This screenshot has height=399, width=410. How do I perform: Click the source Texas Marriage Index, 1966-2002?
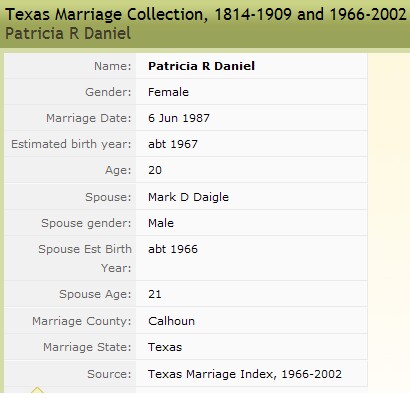pos(245,374)
